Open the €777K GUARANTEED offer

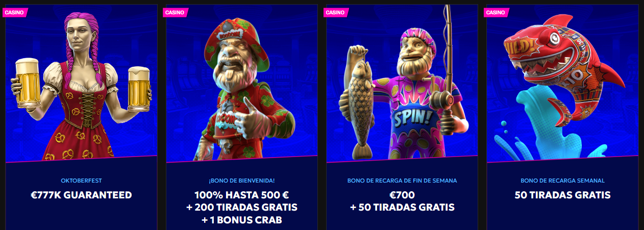[x=81, y=195]
